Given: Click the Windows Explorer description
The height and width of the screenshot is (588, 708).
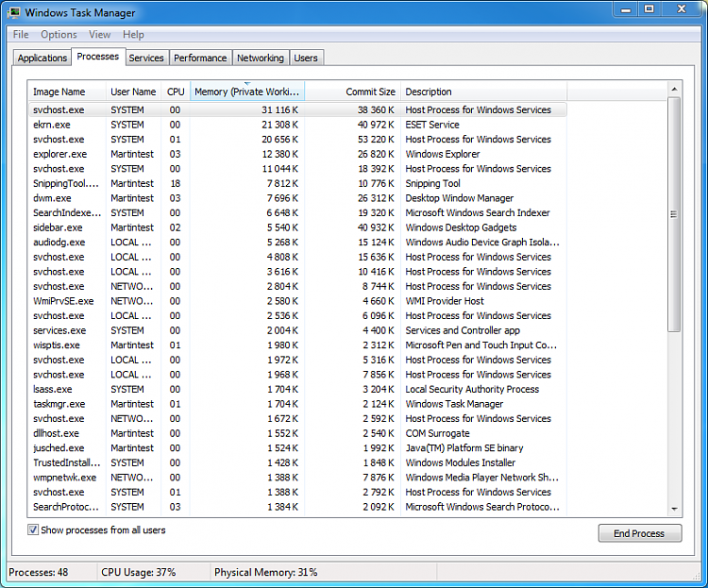Looking at the screenshot, I should (443, 154).
